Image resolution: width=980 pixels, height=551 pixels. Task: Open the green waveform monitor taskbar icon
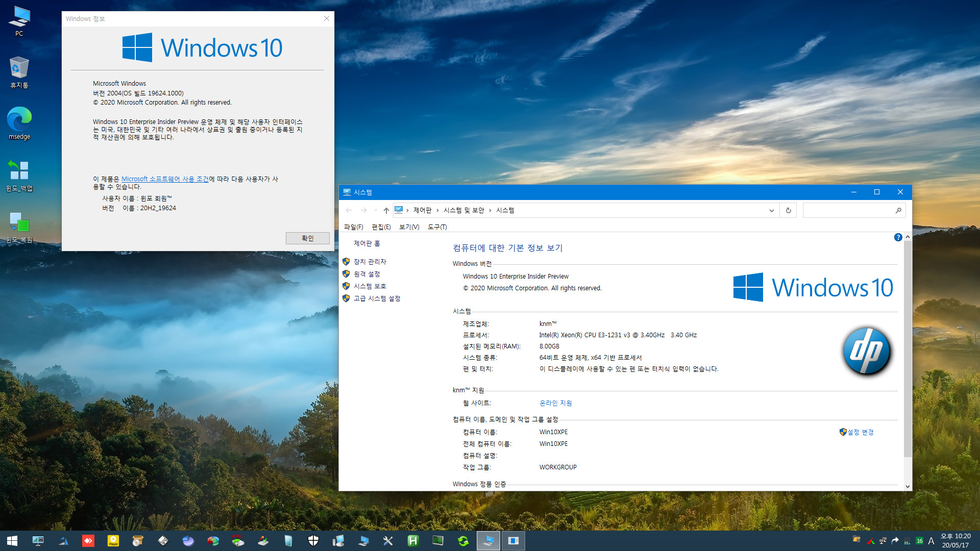(438, 541)
